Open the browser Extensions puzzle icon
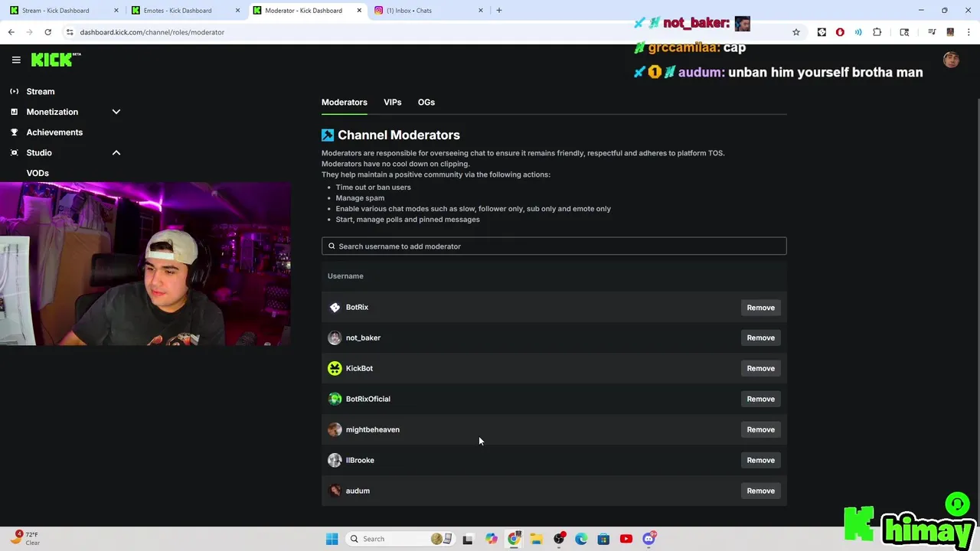The width and height of the screenshot is (980, 551). (877, 32)
